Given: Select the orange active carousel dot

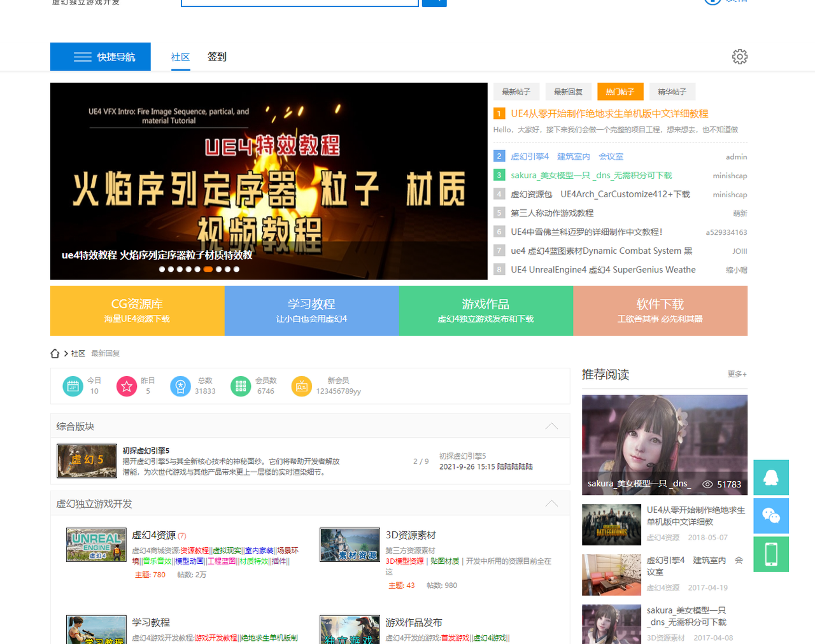Looking at the screenshot, I should 208,269.
